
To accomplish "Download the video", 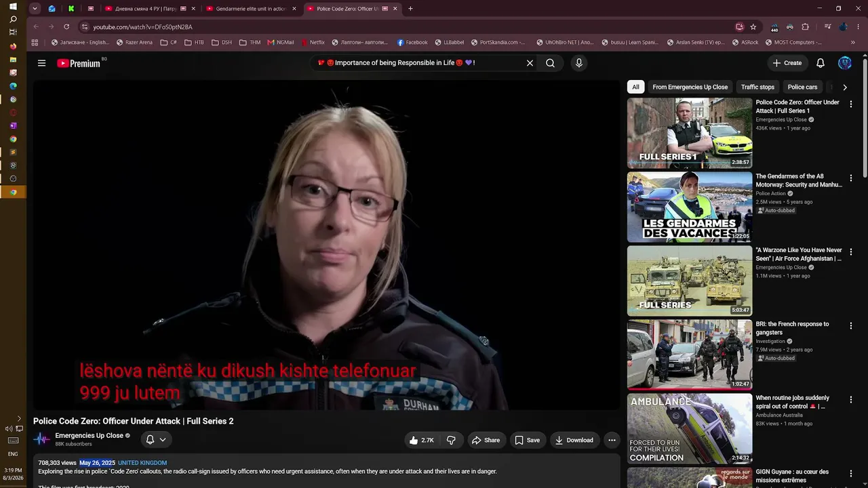I will [574, 440].
